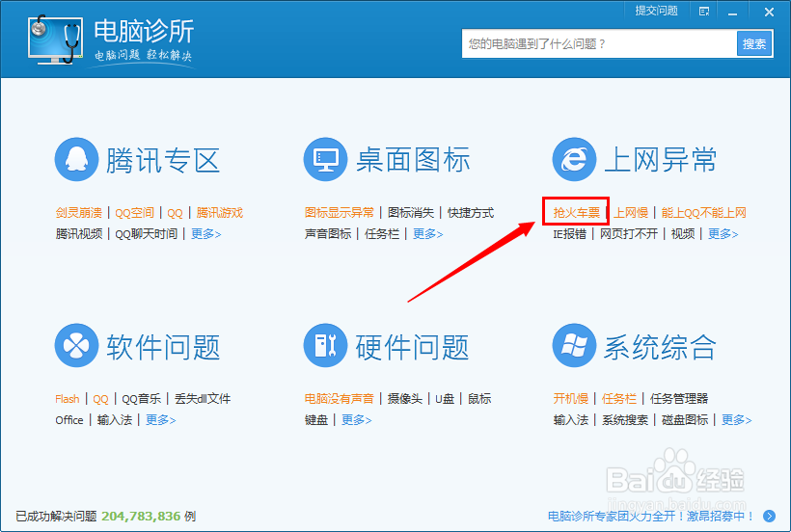Open the 软件问题 heading
The width and height of the screenshot is (791, 532).
coord(163,347)
